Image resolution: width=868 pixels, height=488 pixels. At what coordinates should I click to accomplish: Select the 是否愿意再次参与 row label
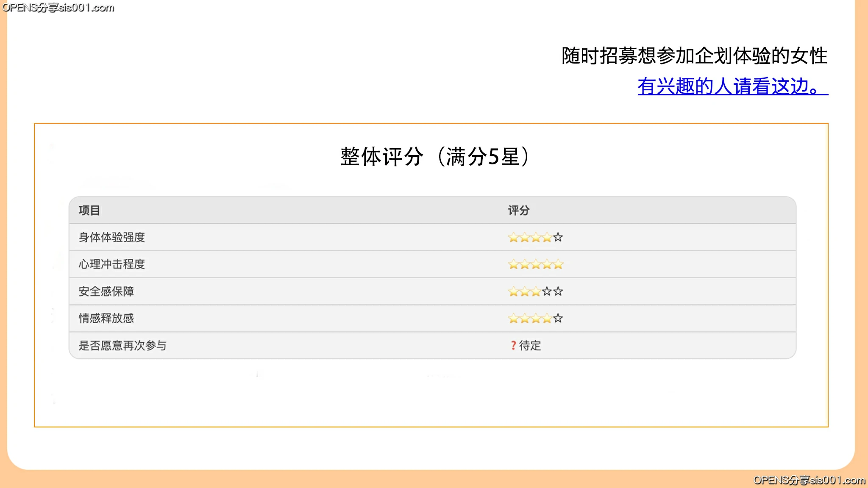point(123,346)
